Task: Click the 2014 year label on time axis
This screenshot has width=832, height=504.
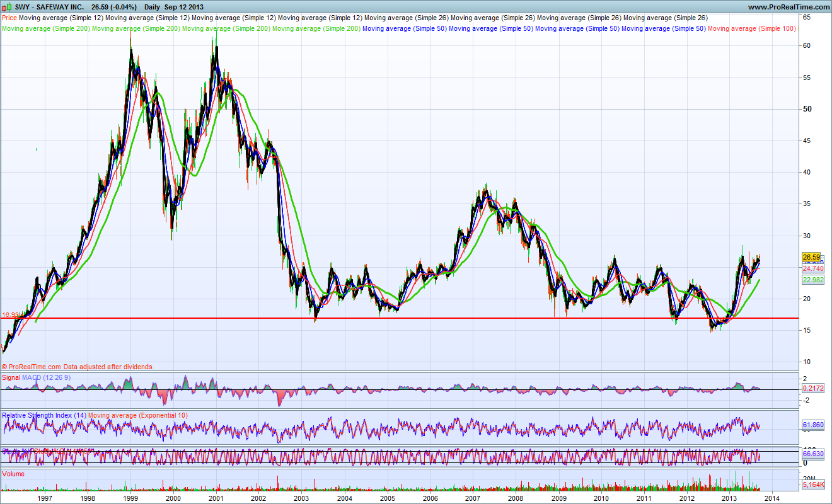Action: pyautogui.click(x=772, y=498)
